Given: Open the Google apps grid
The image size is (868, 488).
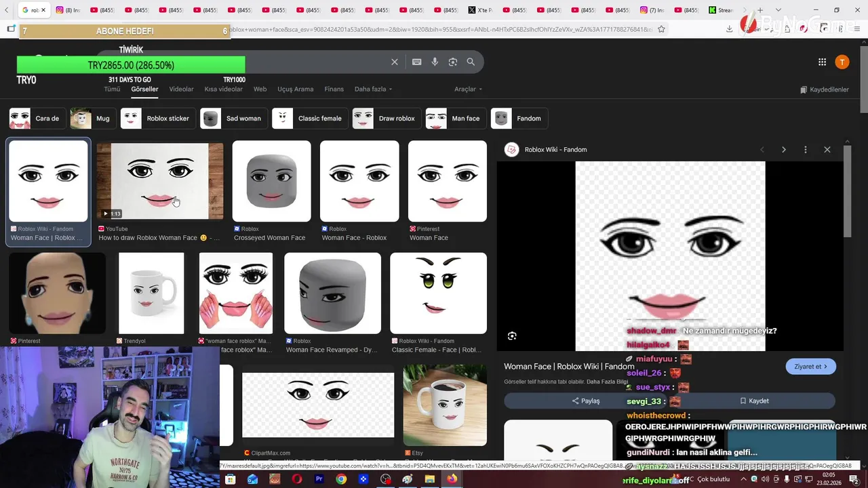Looking at the screenshot, I should pyautogui.click(x=822, y=62).
